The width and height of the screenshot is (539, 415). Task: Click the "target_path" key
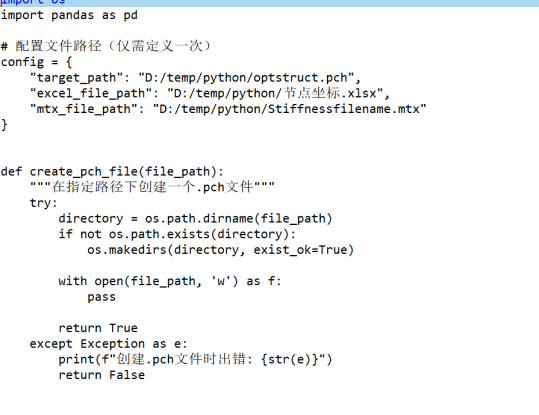pos(76,78)
